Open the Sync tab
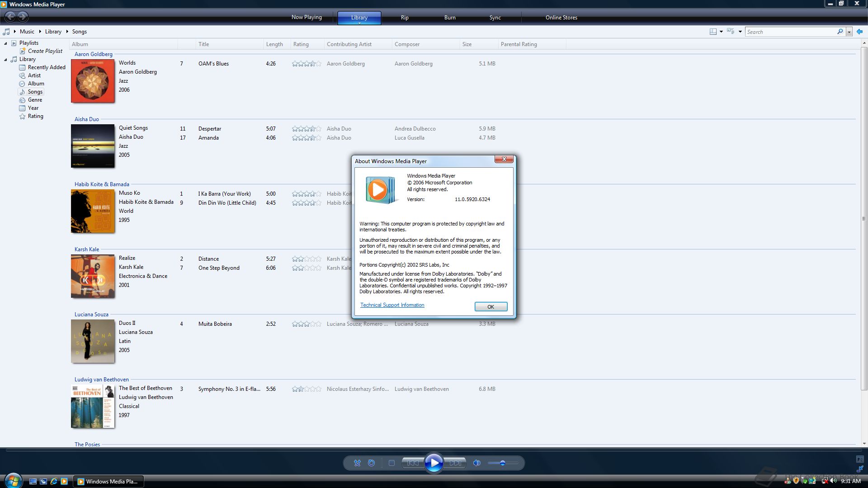The height and width of the screenshot is (488, 868). tap(495, 18)
